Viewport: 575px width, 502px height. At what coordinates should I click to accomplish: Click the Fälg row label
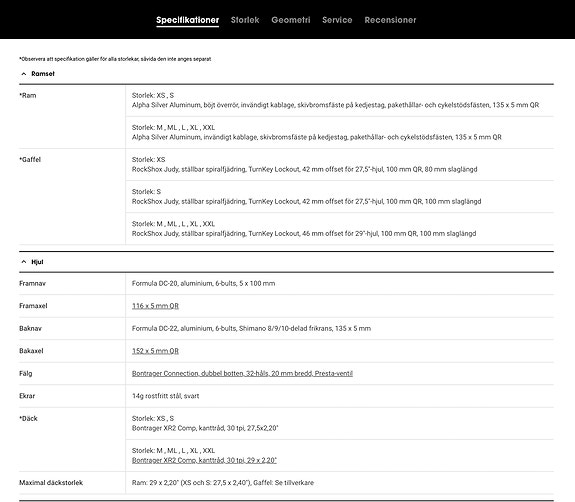26,373
